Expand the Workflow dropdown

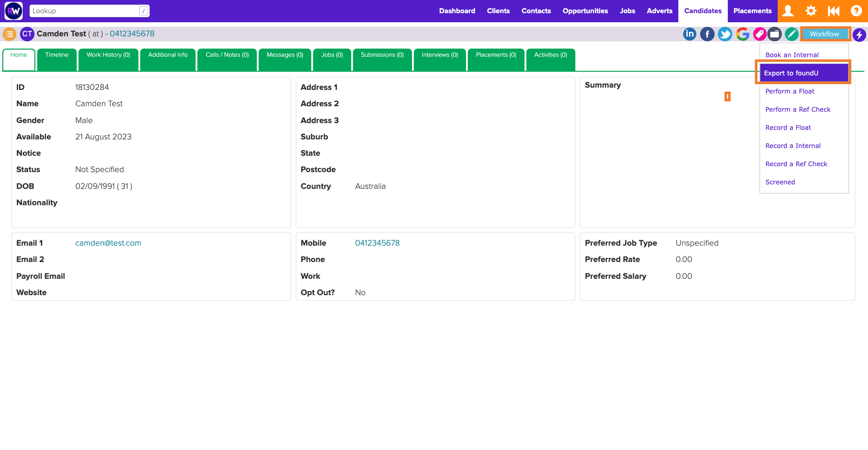click(x=824, y=34)
